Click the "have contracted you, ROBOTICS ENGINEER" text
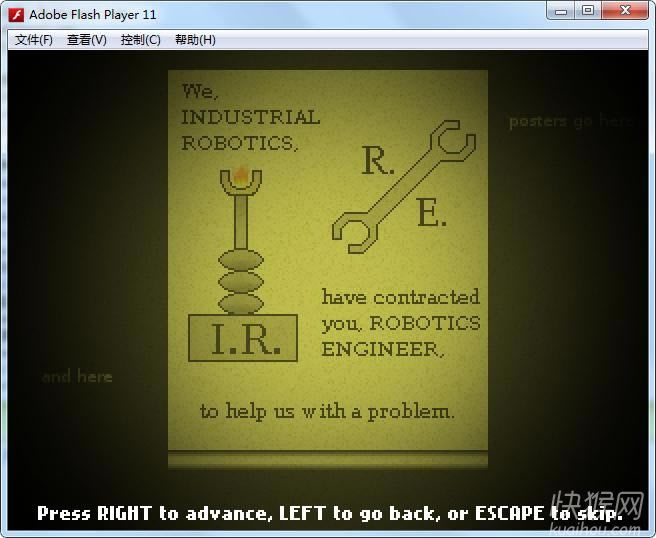This screenshot has height=538, width=656. [400, 323]
